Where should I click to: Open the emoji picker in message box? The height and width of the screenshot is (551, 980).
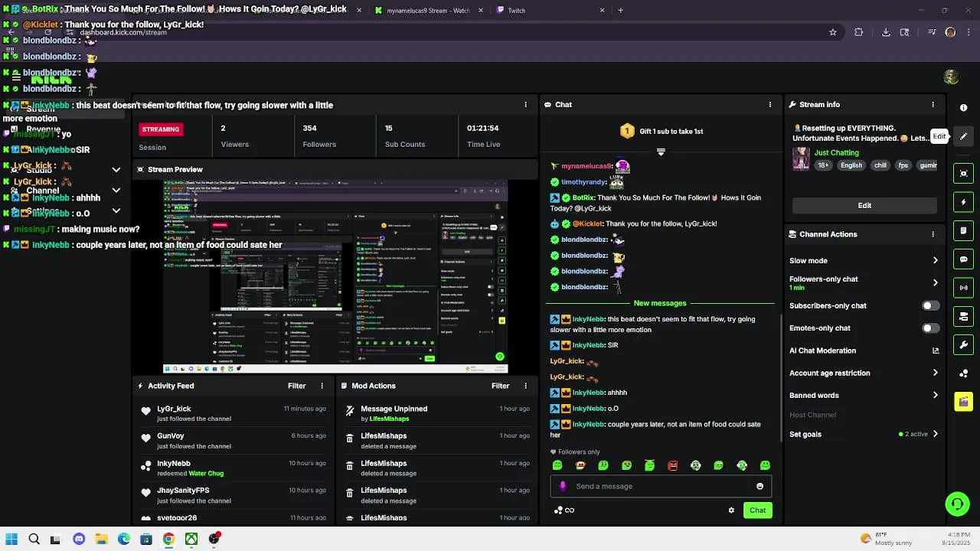click(x=759, y=486)
